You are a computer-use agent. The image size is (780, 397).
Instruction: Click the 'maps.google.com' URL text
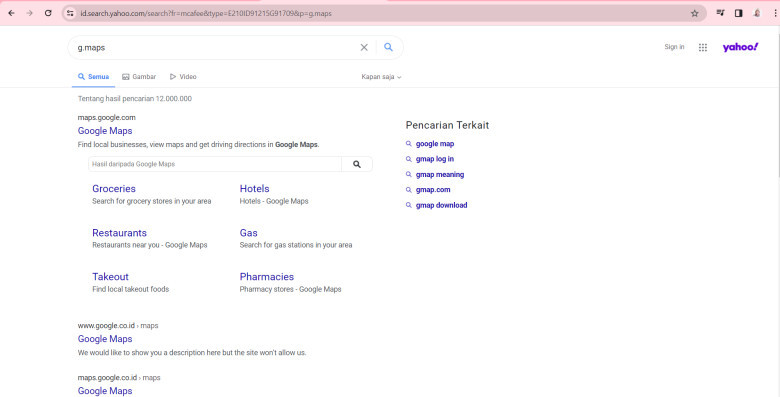click(x=106, y=117)
